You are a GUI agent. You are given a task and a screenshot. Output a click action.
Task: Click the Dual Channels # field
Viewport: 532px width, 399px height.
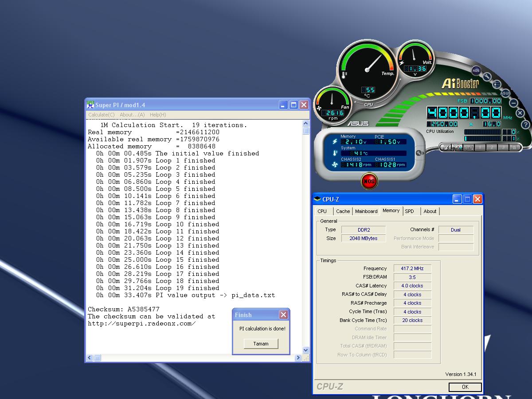[456, 230]
